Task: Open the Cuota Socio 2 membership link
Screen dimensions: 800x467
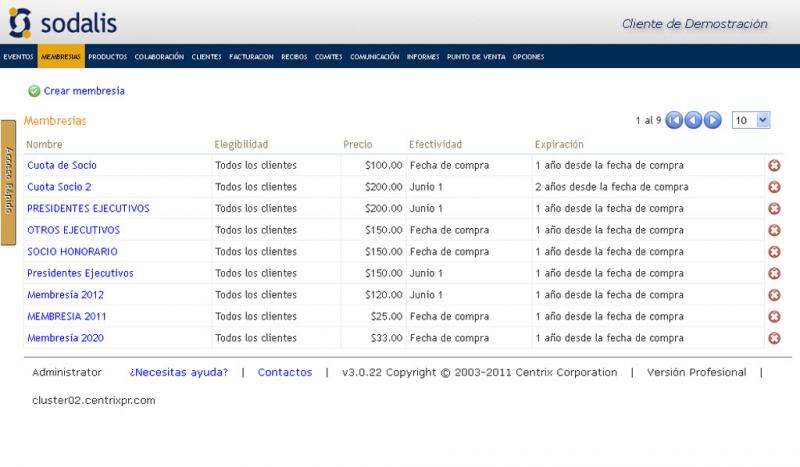Action: pyautogui.click(x=59, y=187)
